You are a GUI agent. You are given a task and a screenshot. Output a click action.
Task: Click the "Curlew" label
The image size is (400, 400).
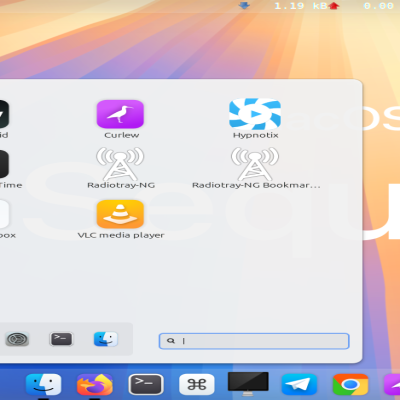[122, 135]
